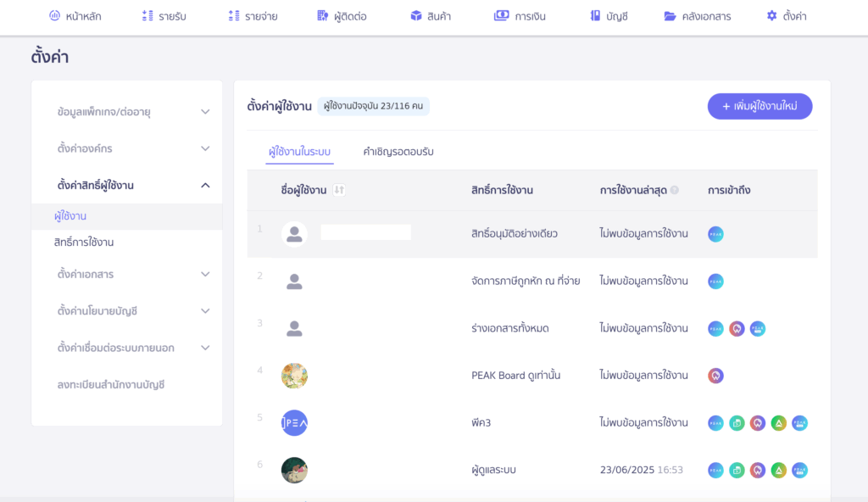This screenshot has height=502, width=868.
Task: Click red-purple Board icon in พีค3 row
Action: (x=758, y=423)
